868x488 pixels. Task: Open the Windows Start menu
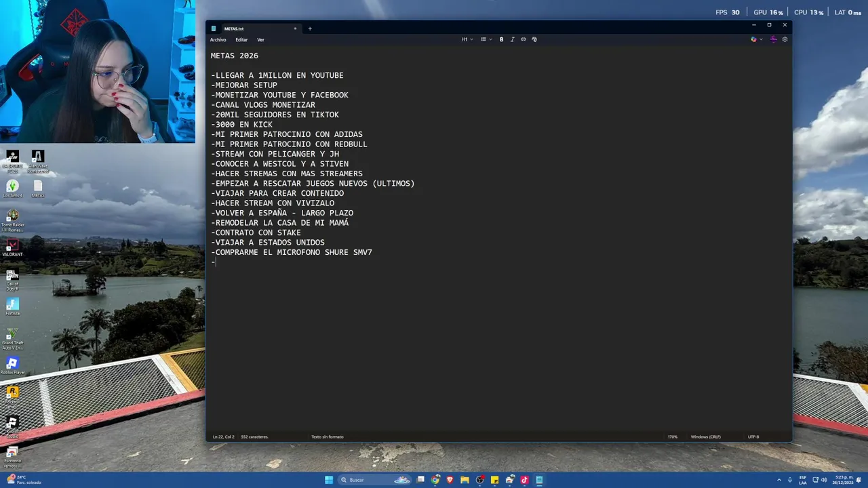tap(329, 480)
